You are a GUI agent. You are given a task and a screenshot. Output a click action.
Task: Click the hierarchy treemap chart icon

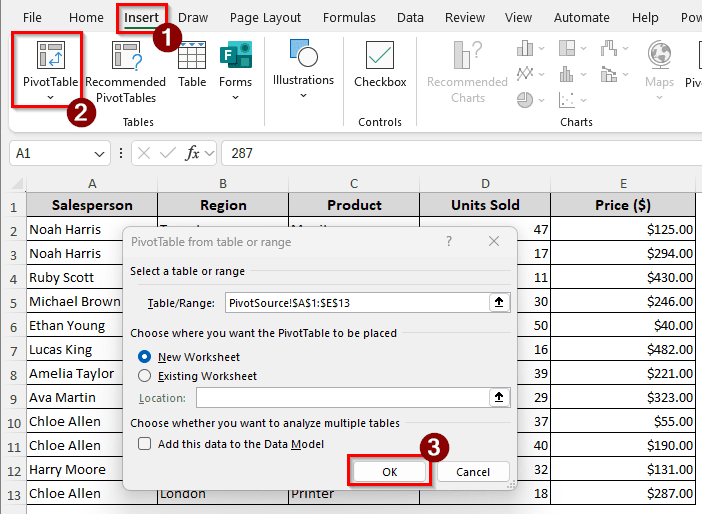click(567, 48)
